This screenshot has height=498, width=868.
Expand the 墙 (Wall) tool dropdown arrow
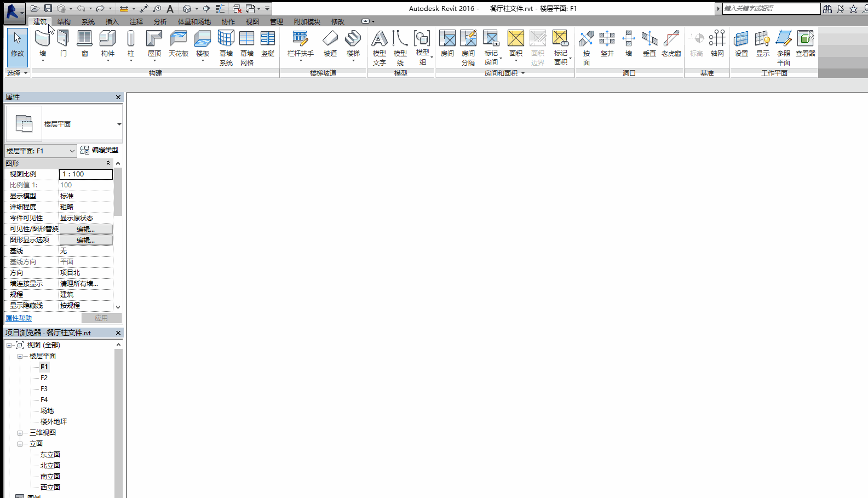coord(43,61)
